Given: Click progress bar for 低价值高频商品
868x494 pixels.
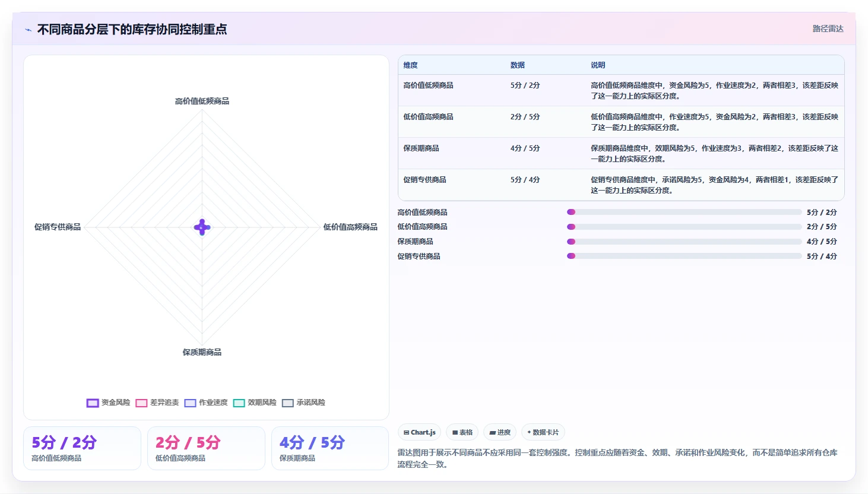Looking at the screenshot, I should pos(684,227).
